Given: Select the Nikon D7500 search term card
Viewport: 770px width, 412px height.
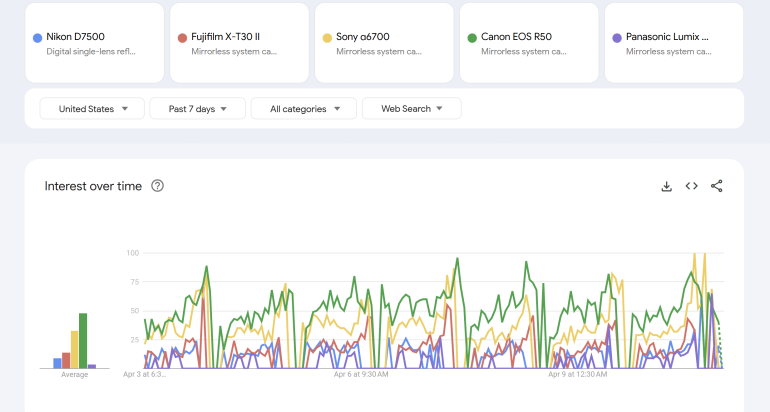Looking at the screenshot, I should click(x=95, y=43).
